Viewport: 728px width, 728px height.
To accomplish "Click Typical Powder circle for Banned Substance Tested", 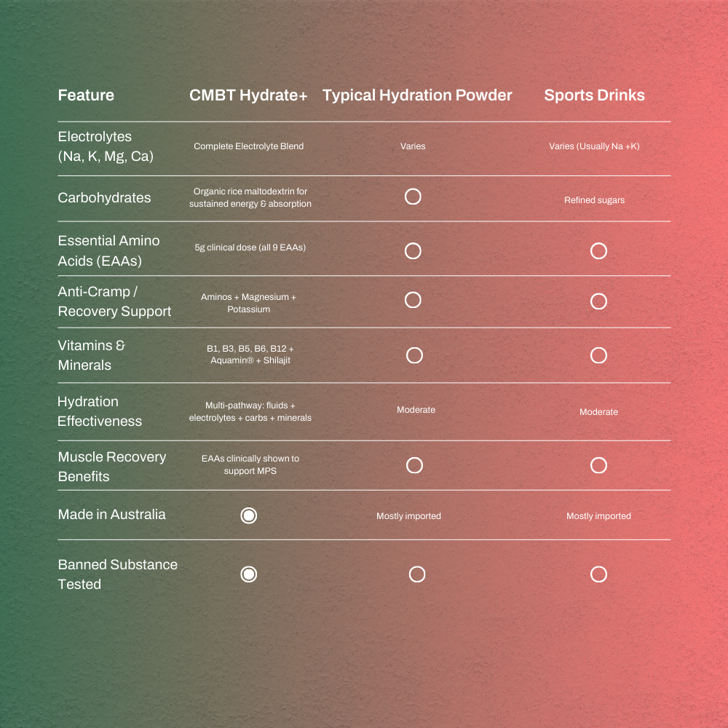I will click(x=417, y=574).
